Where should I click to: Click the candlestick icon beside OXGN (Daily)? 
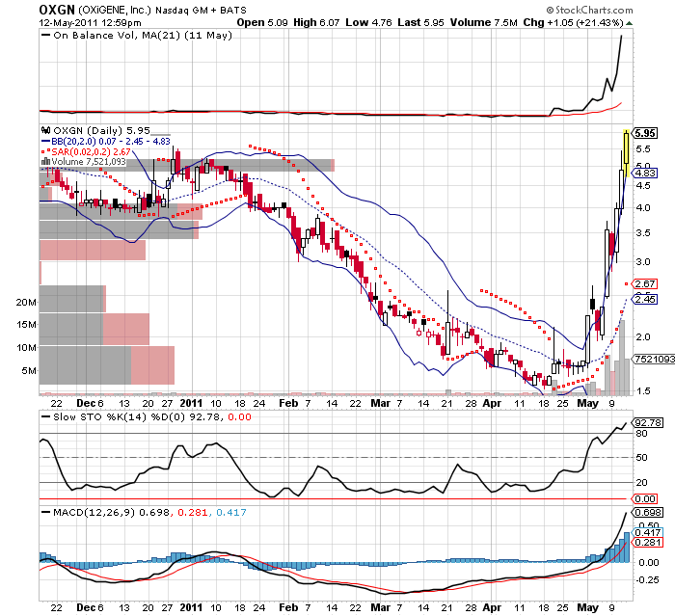pyautogui.click(x=45, y=130)
